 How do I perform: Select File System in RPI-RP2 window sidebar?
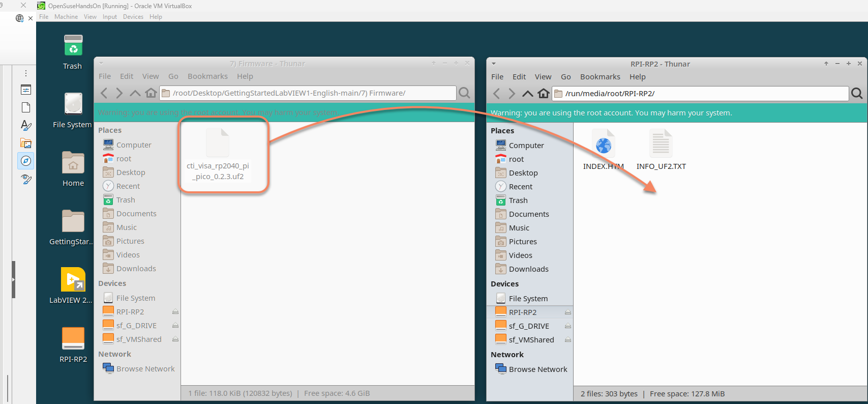(x=529, y=299)
